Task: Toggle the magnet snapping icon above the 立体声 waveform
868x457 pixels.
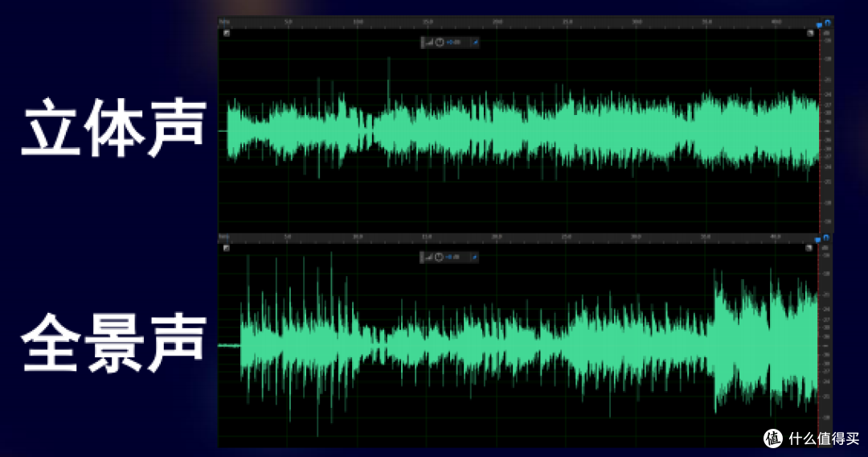Action: point(828,23)
